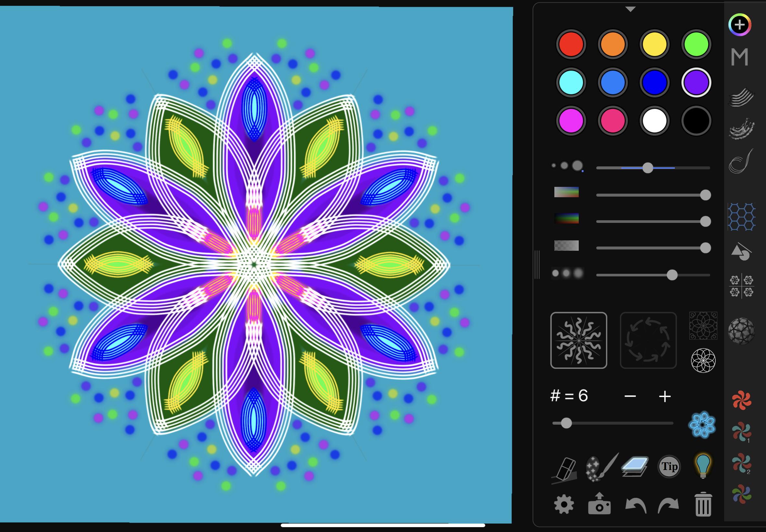Select the squiggly radial mirror symmetry mode
The image size is (766, 532).
click(579, 340)
